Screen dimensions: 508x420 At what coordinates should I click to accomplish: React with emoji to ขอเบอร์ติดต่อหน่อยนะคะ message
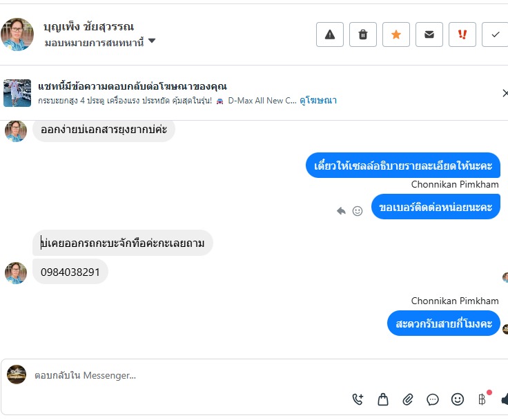pyautogui.click(x=358, y=211)
